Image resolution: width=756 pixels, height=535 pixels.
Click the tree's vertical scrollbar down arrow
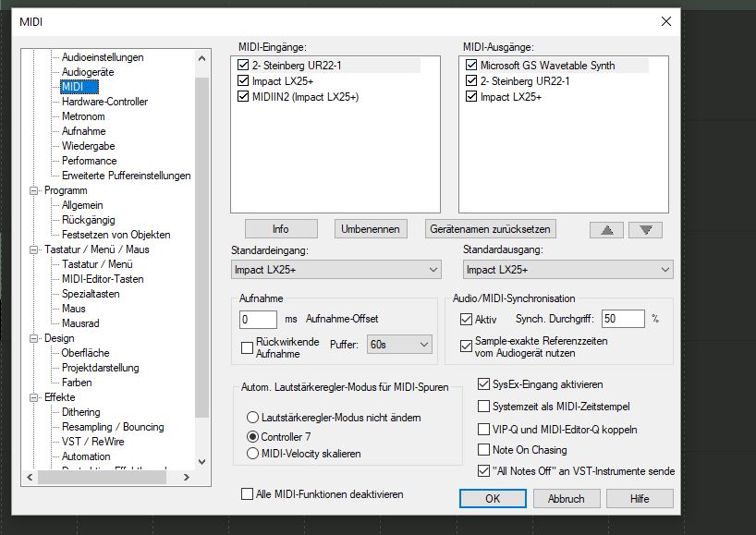point(202,462)
